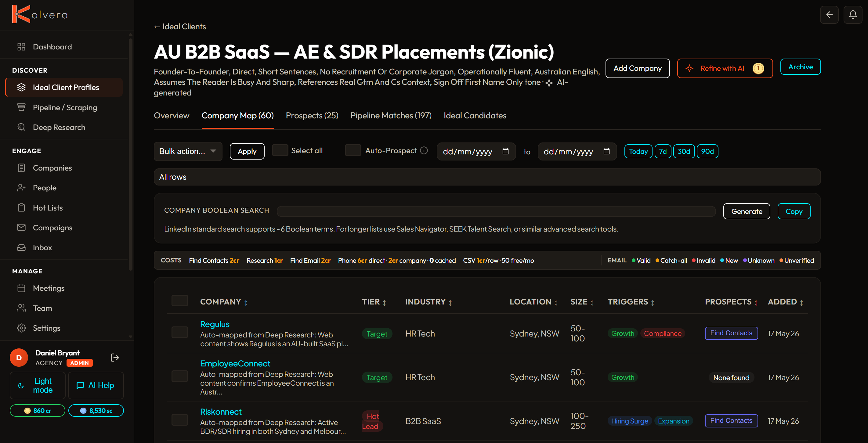Open the Dashboard grid icon
868x443 pixels.
(21, 47)
